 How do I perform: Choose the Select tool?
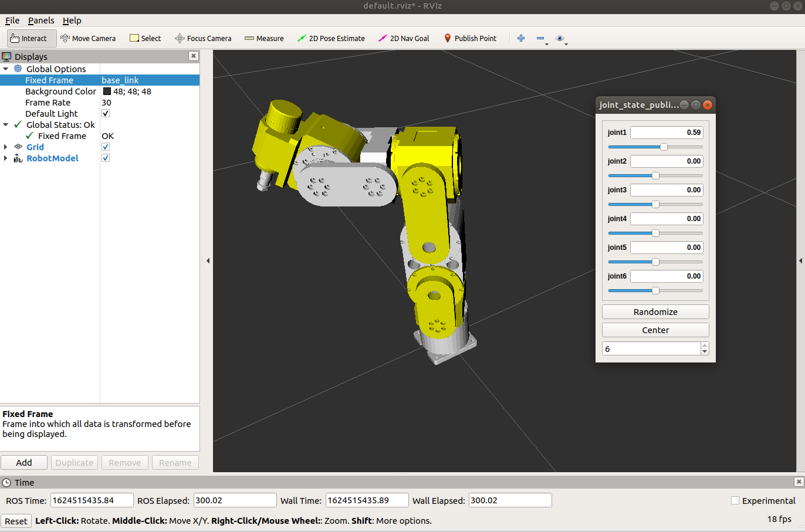pos(145,38)
